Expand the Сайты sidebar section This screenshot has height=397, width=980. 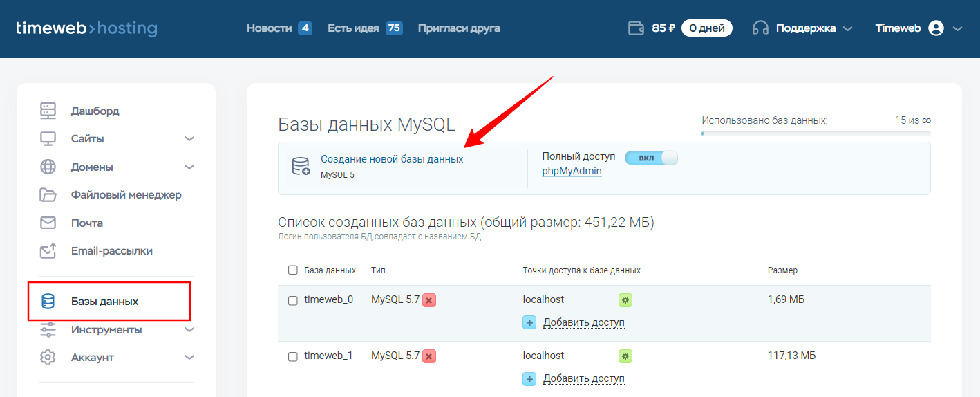click(189, 139)
